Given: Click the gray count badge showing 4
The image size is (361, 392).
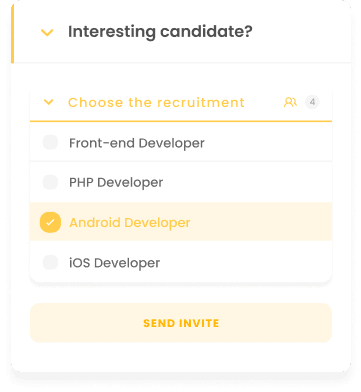Looking at the screenshot, I should pyautogui.click(x=312, y=102).
